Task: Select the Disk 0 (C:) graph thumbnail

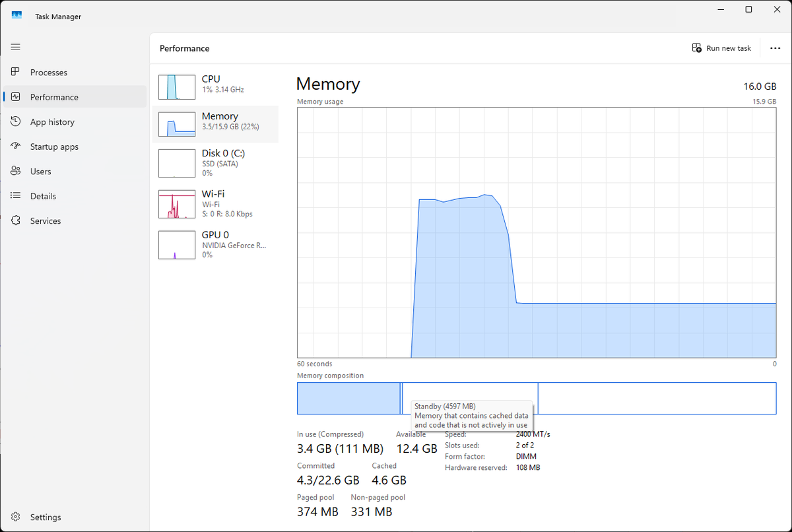Action: [177, 163]
